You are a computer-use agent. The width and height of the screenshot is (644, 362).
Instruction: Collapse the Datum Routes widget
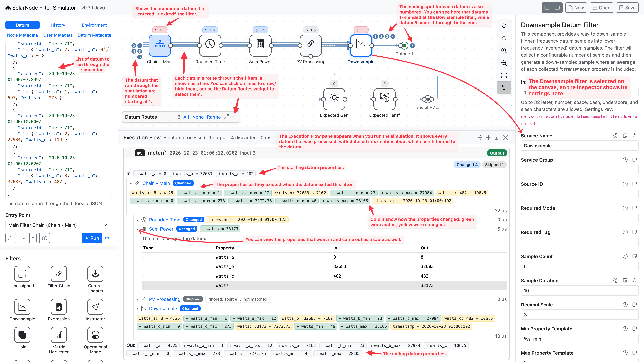coord(234,117)
